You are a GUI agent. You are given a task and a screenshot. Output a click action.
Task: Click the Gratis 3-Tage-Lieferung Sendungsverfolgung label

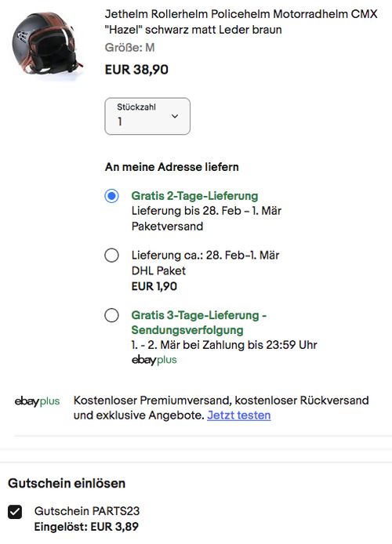pos(199,322)
